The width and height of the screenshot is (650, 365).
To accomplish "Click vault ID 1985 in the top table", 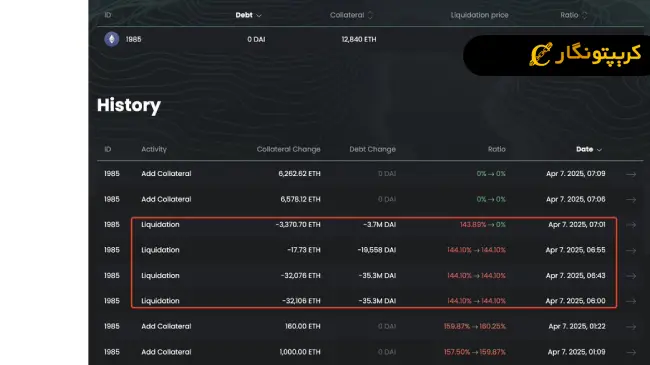I will pyautogui.click(x=133, y=39).
